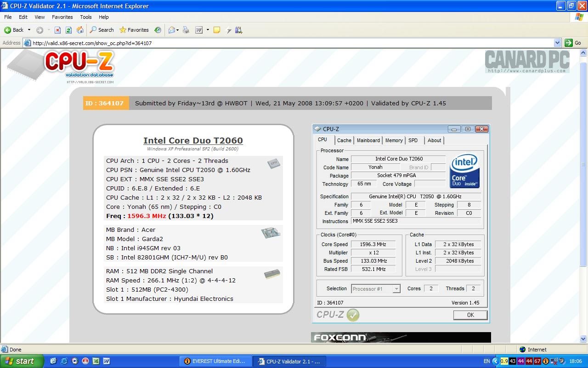Expand the address bar history dropdown
The height and width of the screenshot is (368, 588).
click(557, 43)
